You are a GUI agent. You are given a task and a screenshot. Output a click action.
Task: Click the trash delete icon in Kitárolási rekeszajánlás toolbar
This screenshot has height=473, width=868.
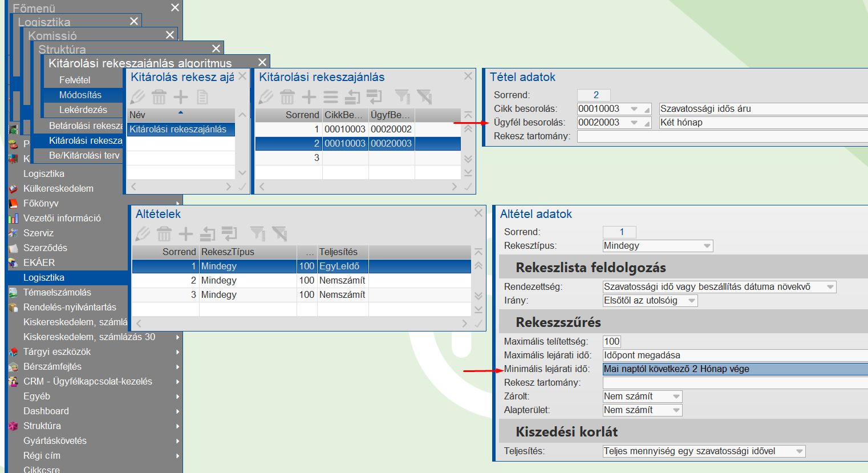(287, 97)
